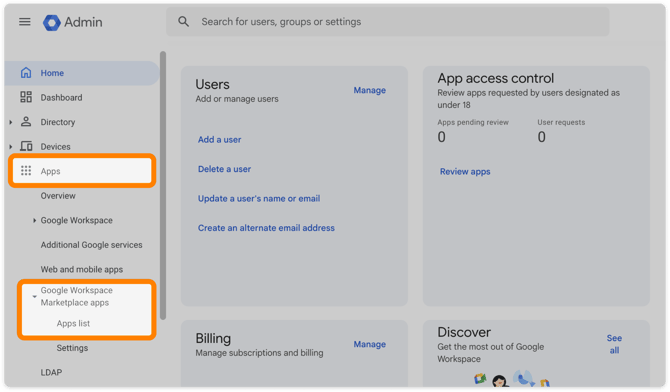Viewport: 670px width, 392px height.
Task: Click the Apps pending review count
Action: click(x=441, y=137)
